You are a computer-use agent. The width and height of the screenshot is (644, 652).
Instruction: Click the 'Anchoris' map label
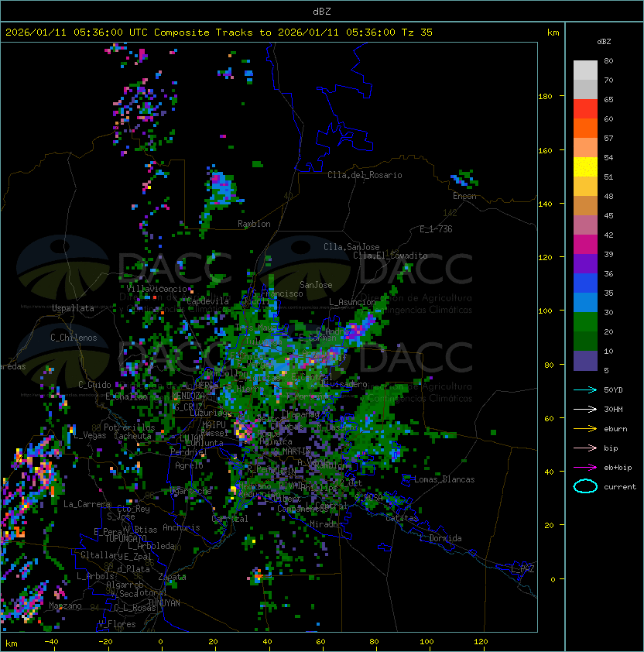[x=181, y=527]
